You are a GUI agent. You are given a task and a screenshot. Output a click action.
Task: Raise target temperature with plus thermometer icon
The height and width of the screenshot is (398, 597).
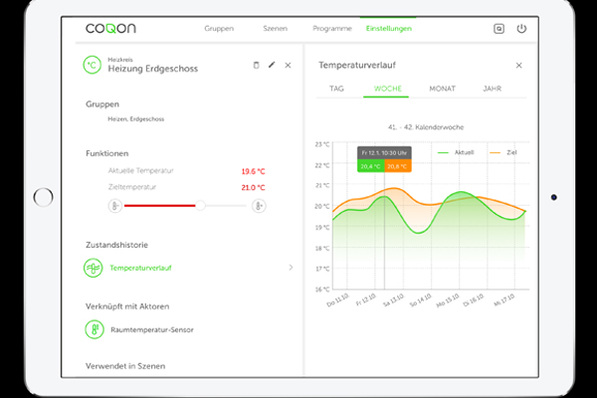pos(259,206)
